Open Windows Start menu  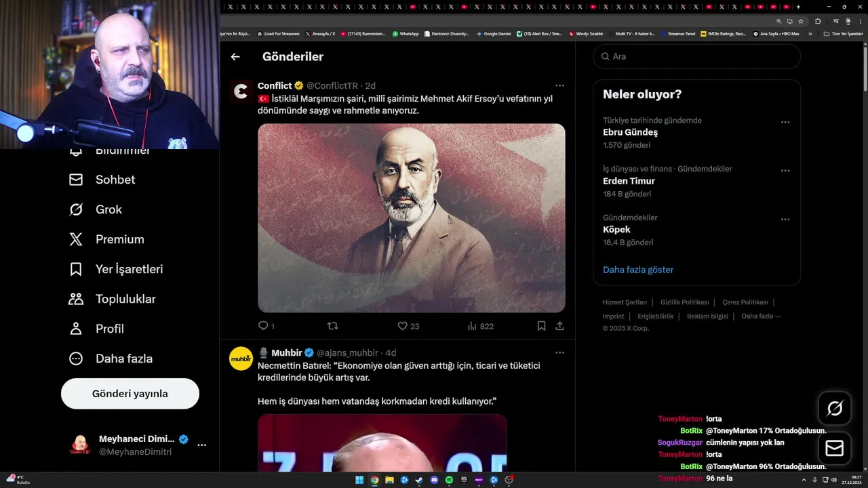[359, 480]
